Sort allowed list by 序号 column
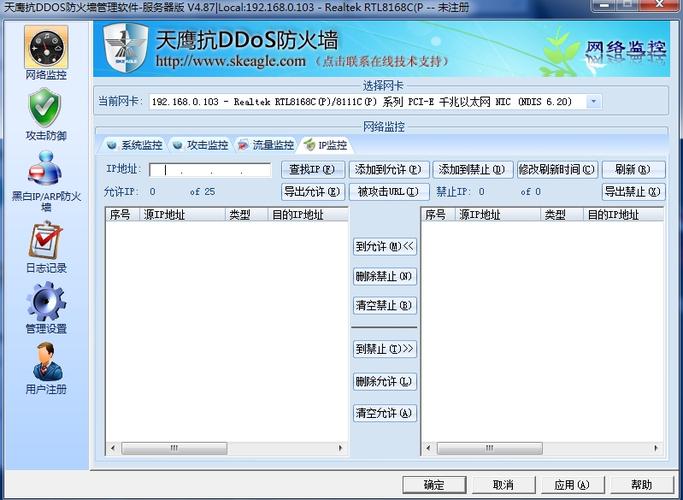Screen dimensions: 683x500 point(122,214)
